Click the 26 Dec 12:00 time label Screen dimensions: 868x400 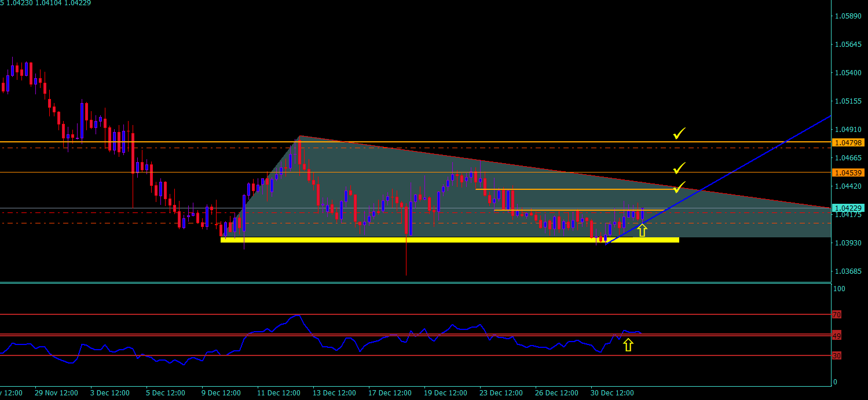point(556,393)
